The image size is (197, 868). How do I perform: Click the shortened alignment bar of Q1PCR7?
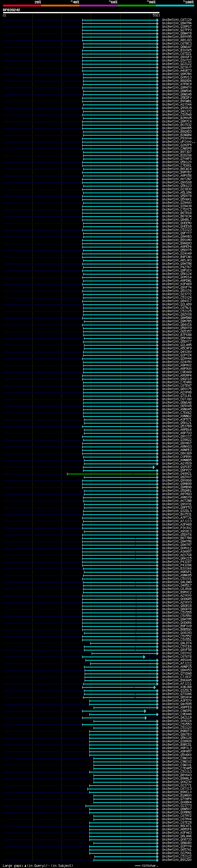click(x=119, y=467)
